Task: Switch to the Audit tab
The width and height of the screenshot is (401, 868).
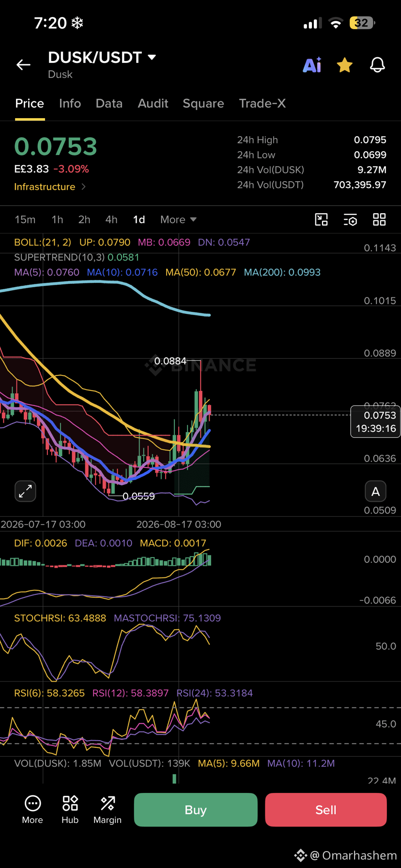Action: point(153,104)
